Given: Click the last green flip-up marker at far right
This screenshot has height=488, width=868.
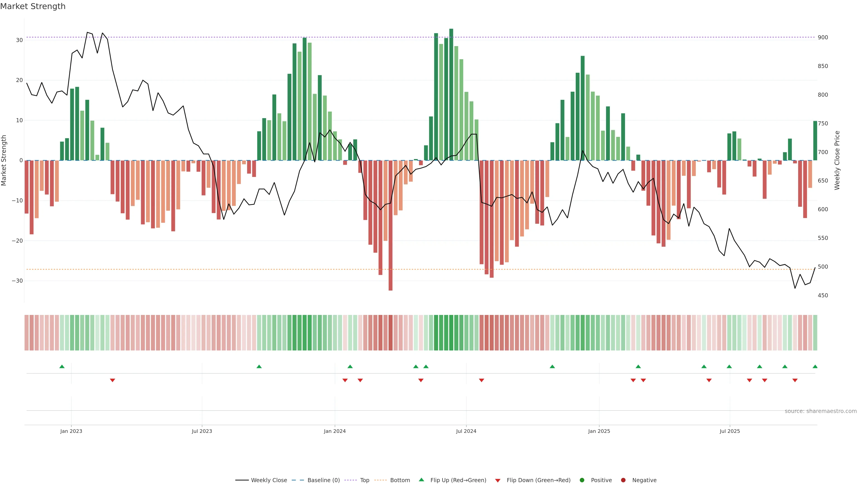Looking at the screenshot, I should tap(815, 366).
